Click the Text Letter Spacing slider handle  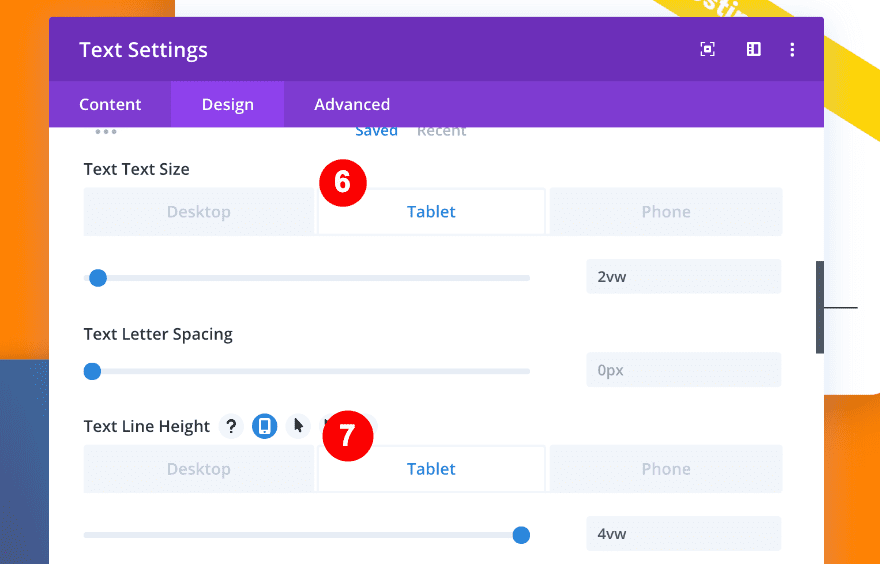click(92, 371)
